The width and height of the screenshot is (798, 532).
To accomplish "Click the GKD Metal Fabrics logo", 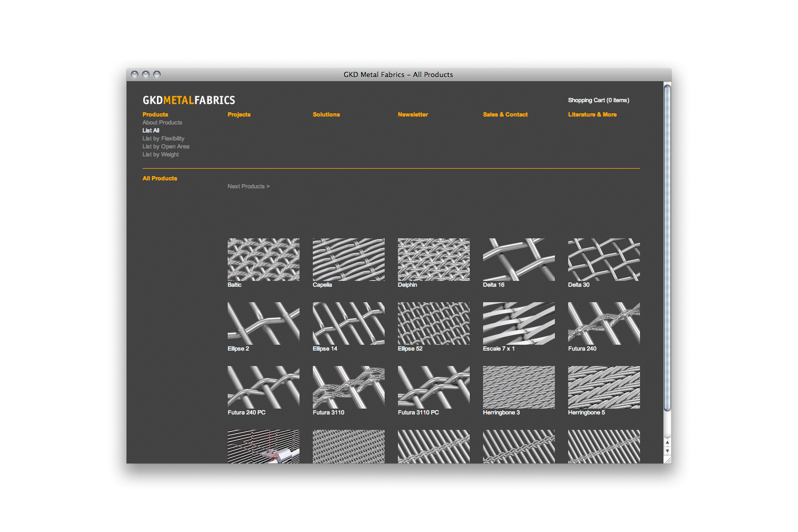I will point(189,100).
